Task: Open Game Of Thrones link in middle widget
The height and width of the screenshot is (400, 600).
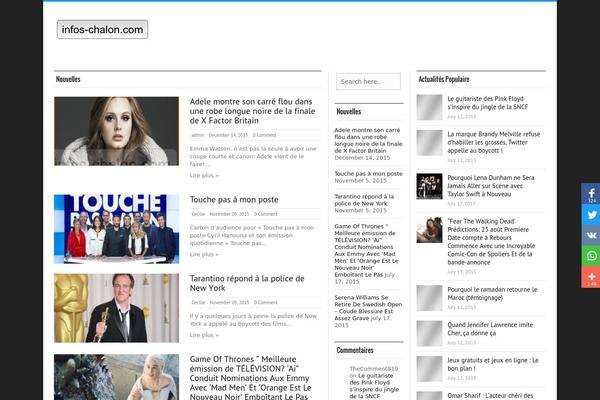Action: tap(366, 250)
